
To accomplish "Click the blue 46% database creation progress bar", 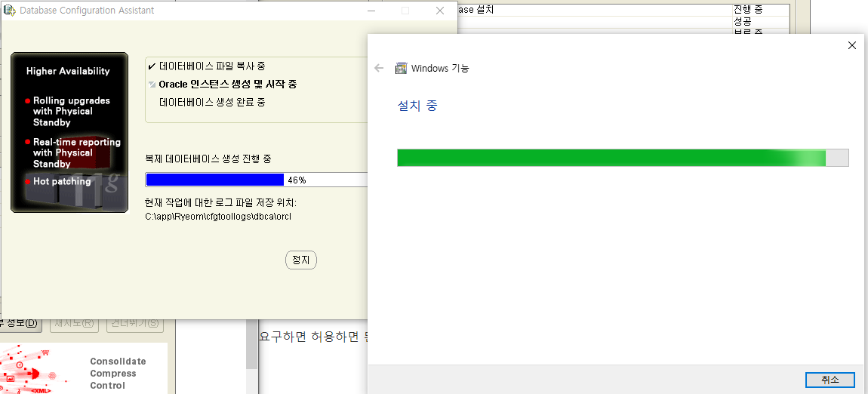I will click(x=257, y=180).
